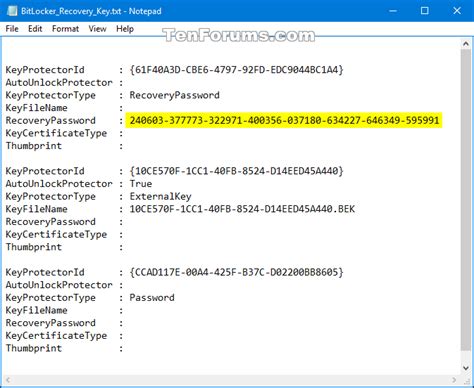Image resolution: width=474 pixels, height=388 pixels.
Task: Open the File menu
Action: (x=12, y=29)
